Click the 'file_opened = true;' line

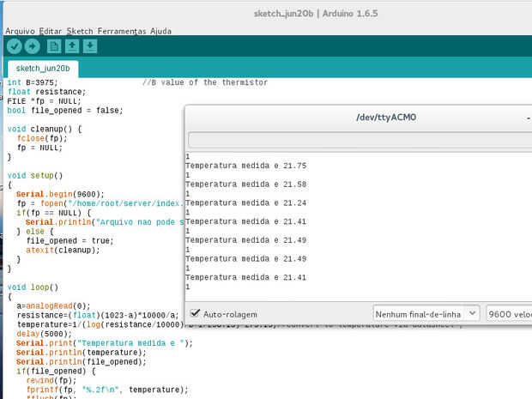70,241
